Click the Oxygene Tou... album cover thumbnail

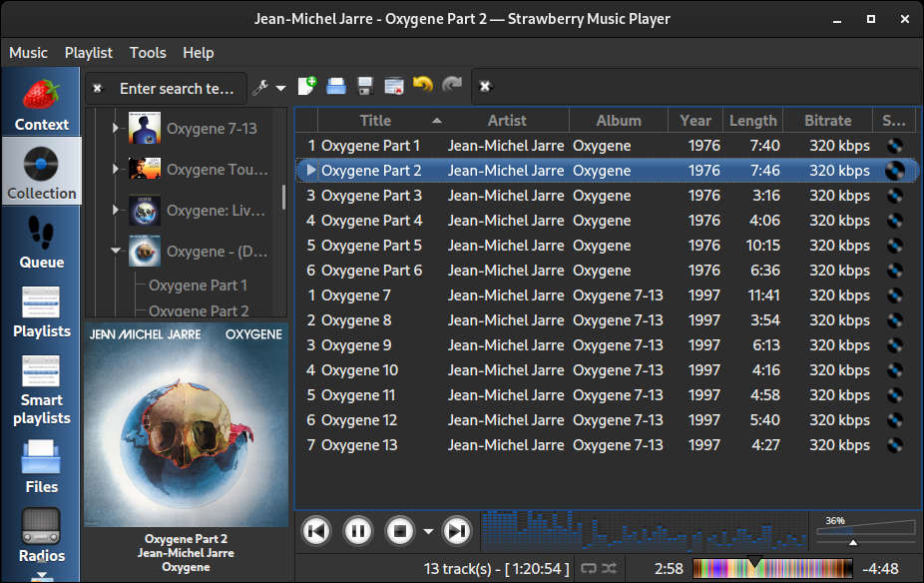point(145,169)
